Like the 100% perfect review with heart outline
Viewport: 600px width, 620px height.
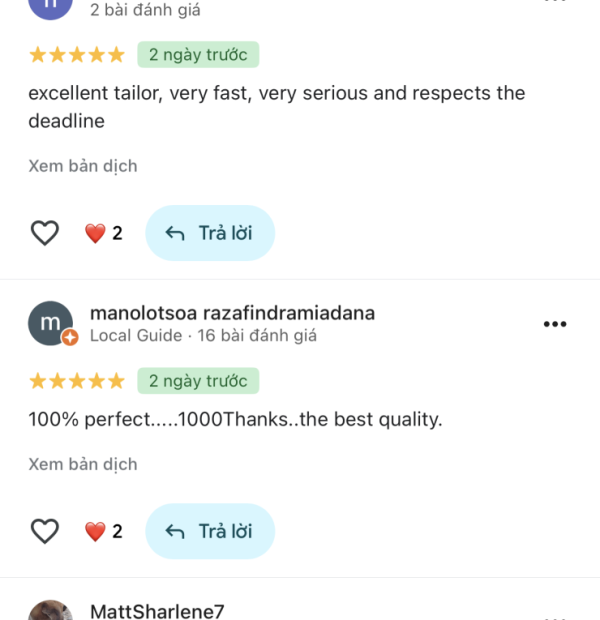pos(45,531)
